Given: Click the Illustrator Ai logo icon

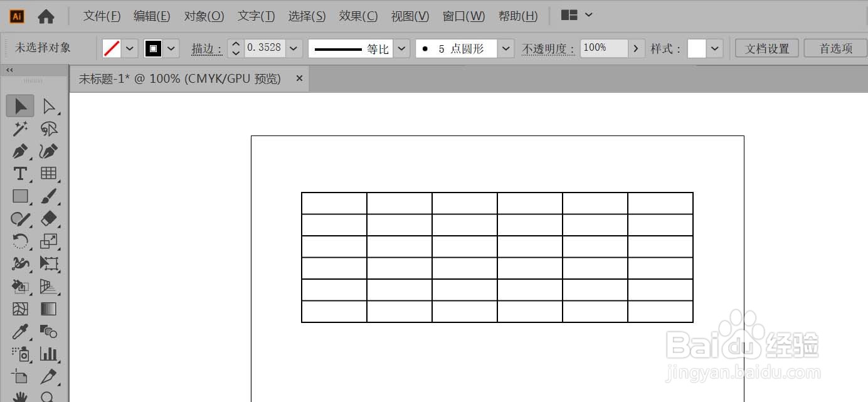Looking at the screenshot, I should click(x=18, y=16).
